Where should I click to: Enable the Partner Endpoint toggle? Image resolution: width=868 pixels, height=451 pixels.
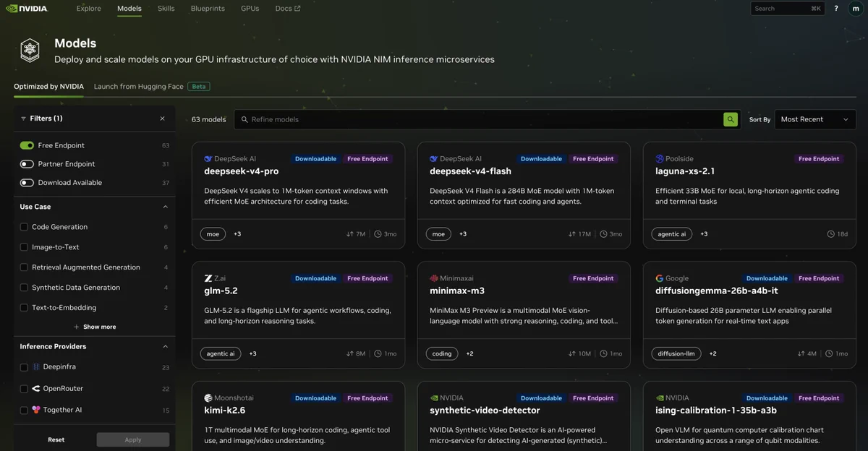(x=27, y=164)
